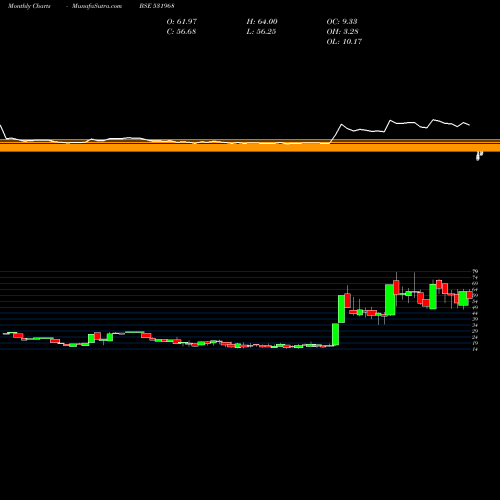Screen dimensions: 500x500
Task: Click the 44 label on the price axis
Action: point(475,313)
